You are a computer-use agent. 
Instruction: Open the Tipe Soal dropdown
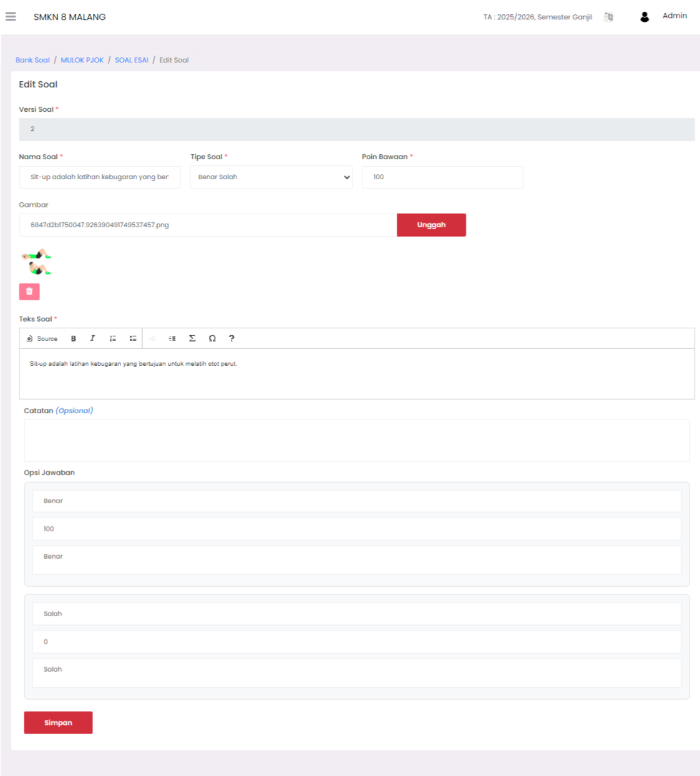[x=271, y=177]
